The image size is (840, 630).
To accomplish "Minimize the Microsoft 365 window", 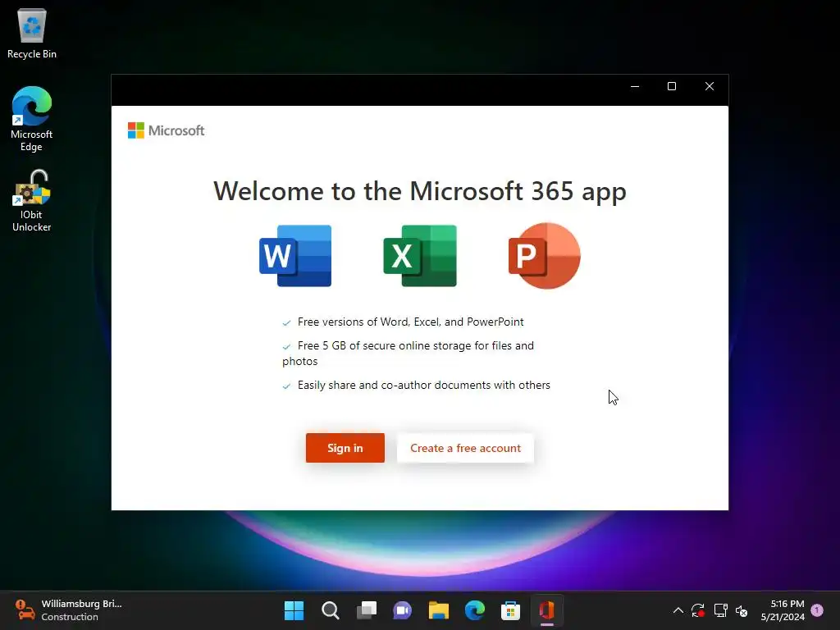I will (635, 86).
